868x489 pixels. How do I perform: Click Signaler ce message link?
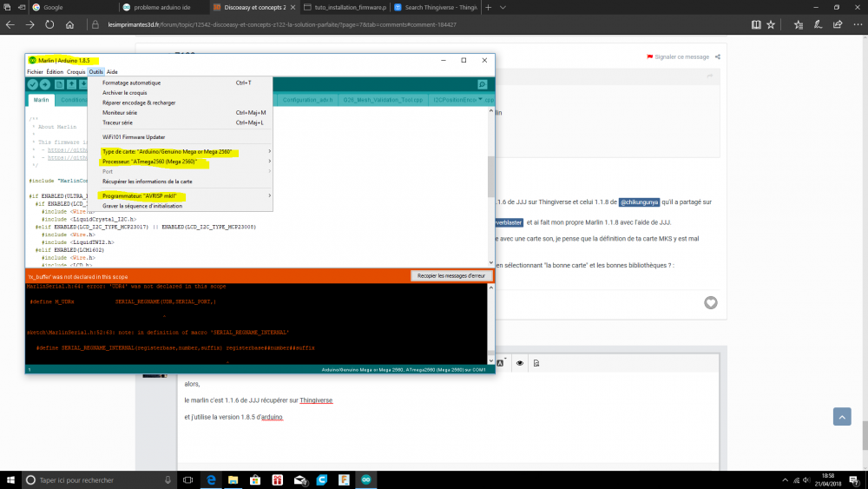click(678, 57)
